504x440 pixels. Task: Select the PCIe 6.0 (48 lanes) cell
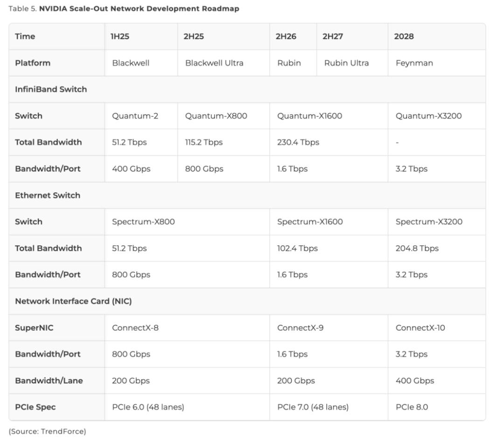(148, 407)
